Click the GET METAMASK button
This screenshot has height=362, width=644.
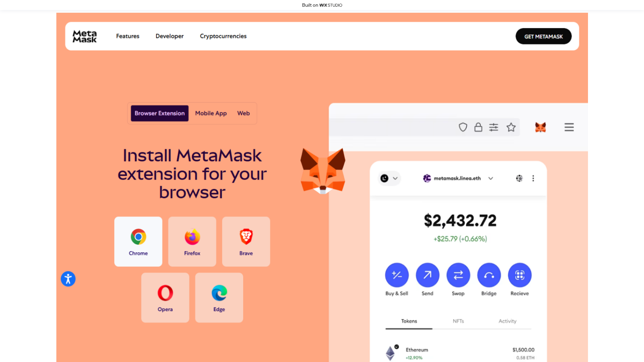tap(543, 36)
